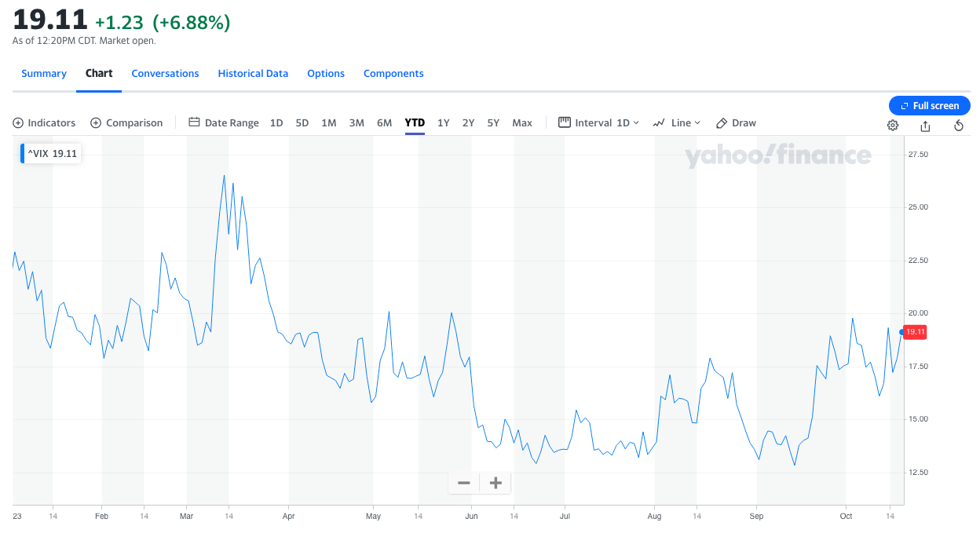Click the Aug label on date axis
Viewport: 980px width, 533px height.
point(655,517)
